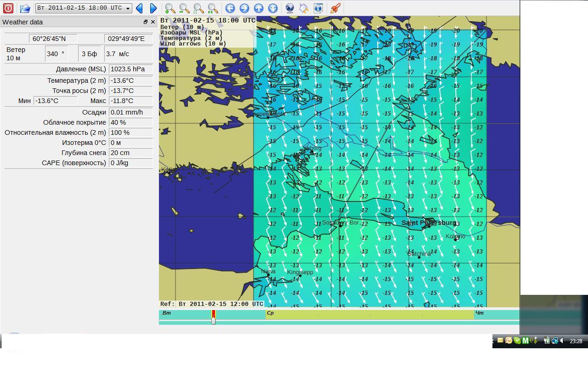
Task: Click the mail envelope tray icon
Action: click(x=500, y=341)
